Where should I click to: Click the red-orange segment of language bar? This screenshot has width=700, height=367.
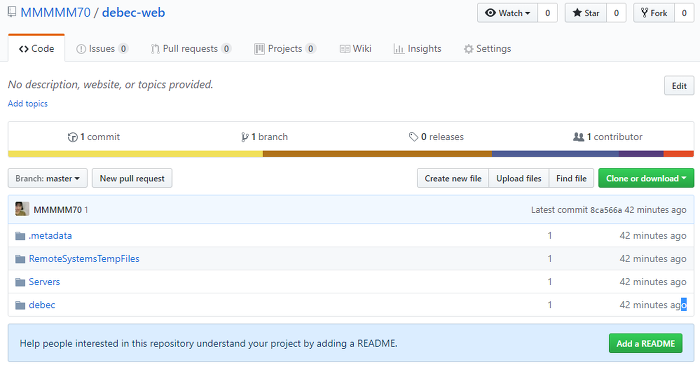[679, 154]
